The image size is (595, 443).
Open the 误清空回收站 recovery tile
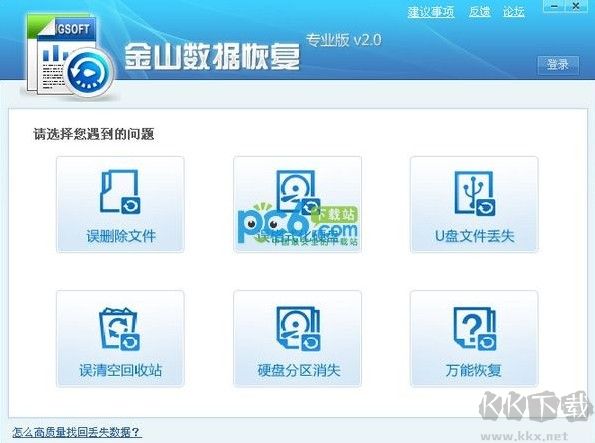point(120,339)
